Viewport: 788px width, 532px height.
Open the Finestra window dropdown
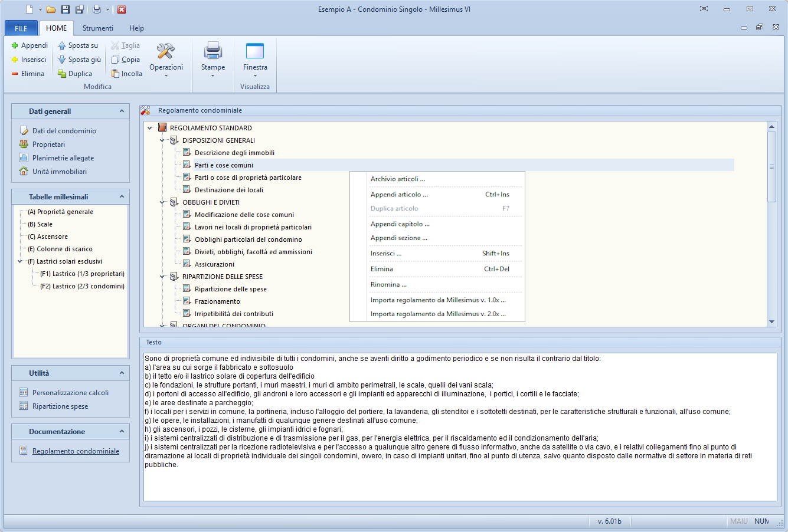pyautogui.click(x=255, y=60)
